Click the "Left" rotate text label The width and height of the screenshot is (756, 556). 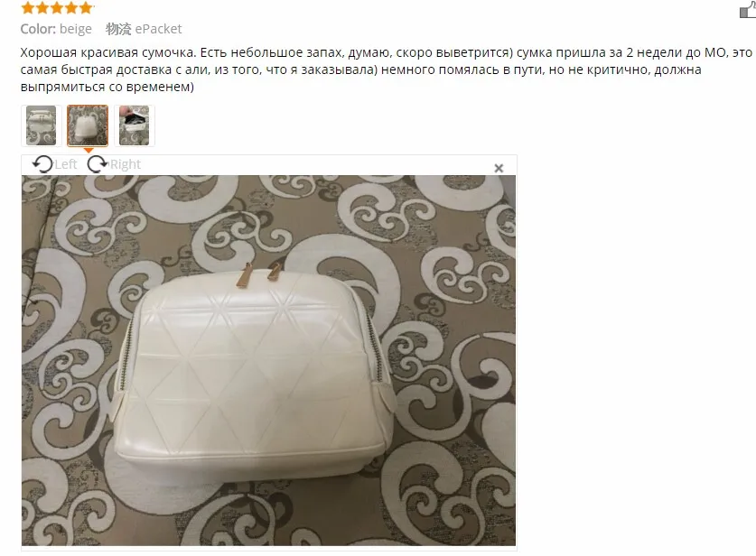(x=66, y=164)
